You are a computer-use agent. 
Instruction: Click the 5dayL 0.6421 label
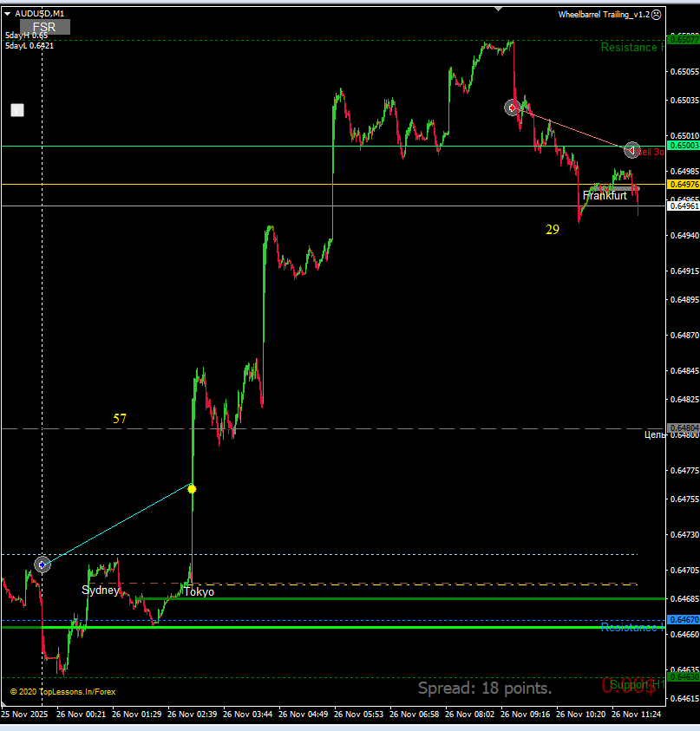29,46
